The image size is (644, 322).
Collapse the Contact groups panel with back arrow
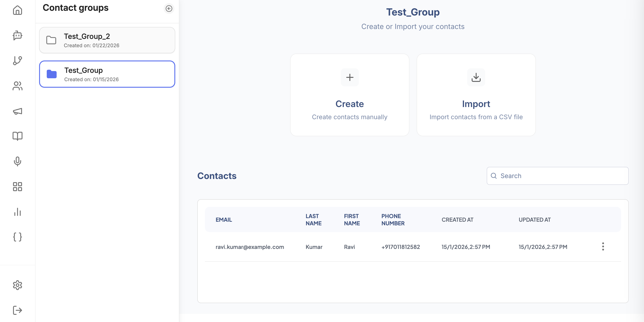click(169, 9)
